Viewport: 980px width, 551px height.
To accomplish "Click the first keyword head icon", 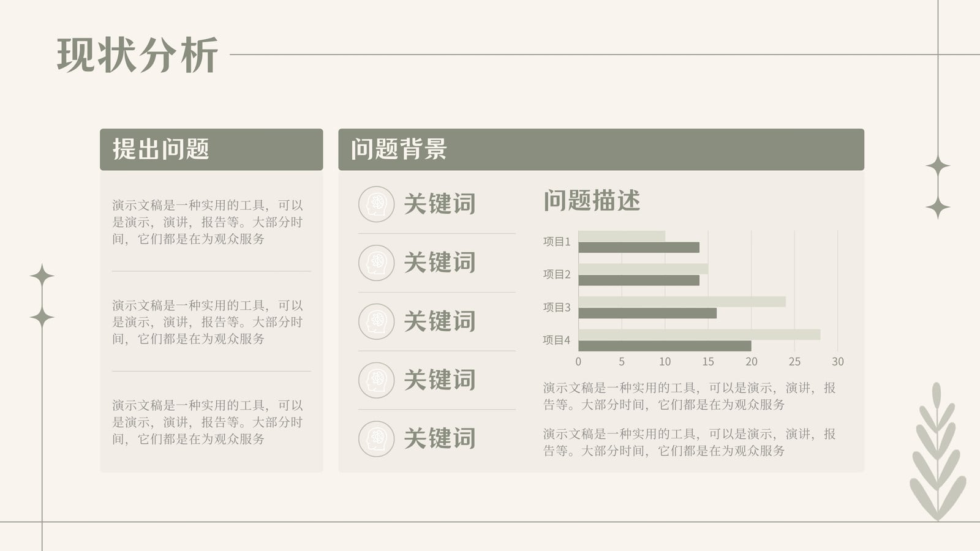I will (x=376, y=204).
